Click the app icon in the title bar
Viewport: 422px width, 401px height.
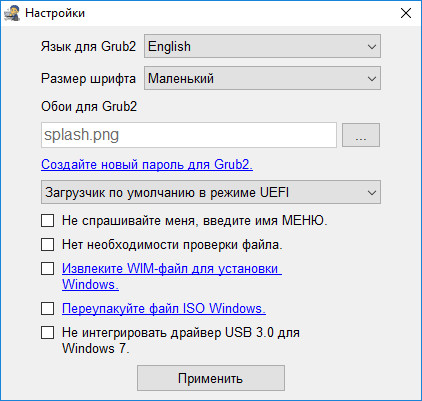point(12,13)
